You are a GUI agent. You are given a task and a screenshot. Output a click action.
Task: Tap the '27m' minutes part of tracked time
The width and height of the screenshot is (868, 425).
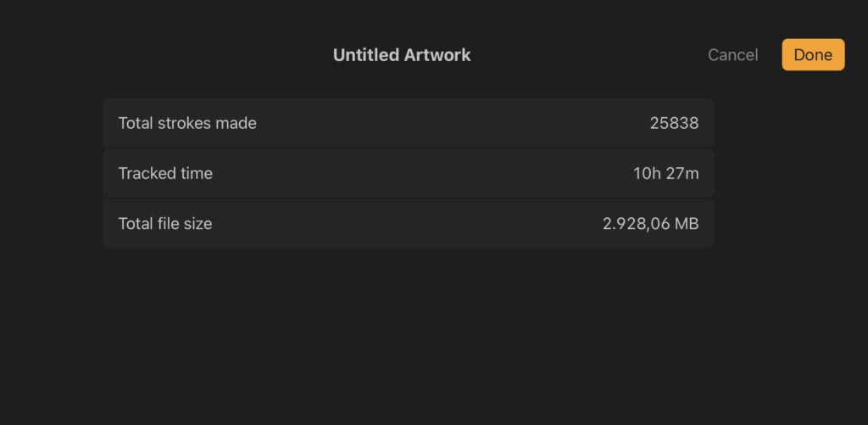[x=683, y=173]
